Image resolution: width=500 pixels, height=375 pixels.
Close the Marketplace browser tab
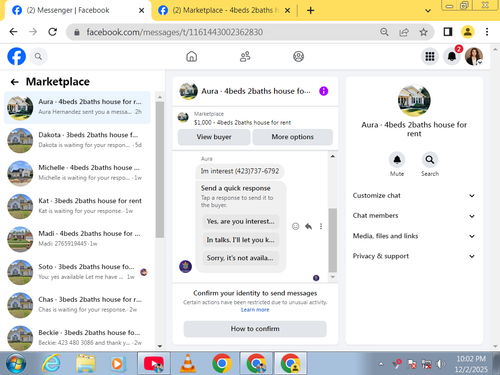[x=287, y=10]
